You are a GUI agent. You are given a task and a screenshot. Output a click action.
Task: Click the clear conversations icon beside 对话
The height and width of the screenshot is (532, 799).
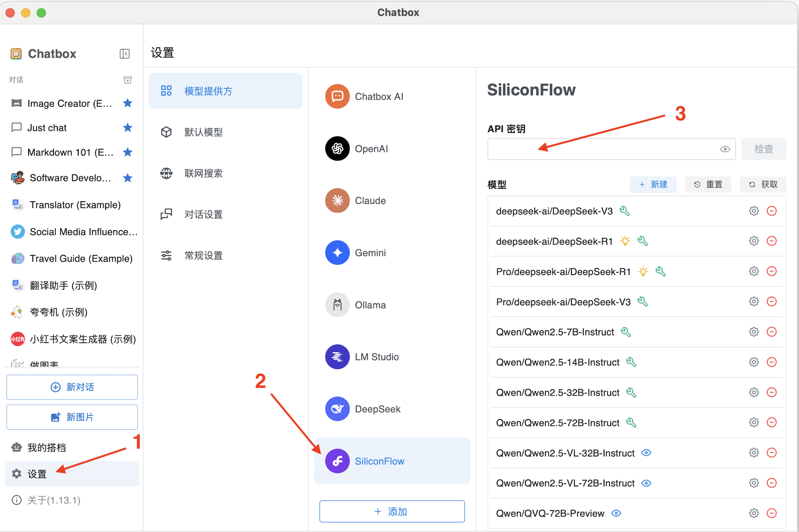[x=127, y=80]
